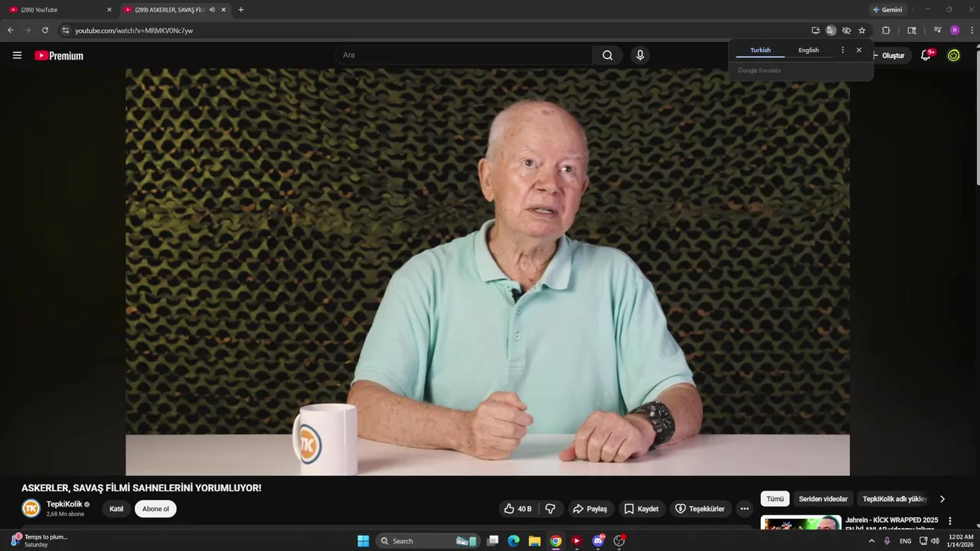Screen dimensions: 980x551
Task: Click the install app icon in address bar
Action: [815, 31]
